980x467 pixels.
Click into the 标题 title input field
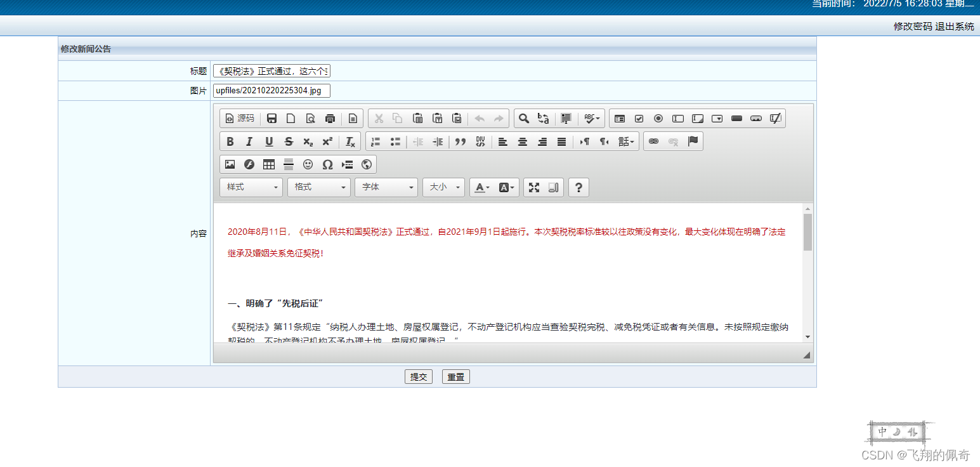click(271, 71)
